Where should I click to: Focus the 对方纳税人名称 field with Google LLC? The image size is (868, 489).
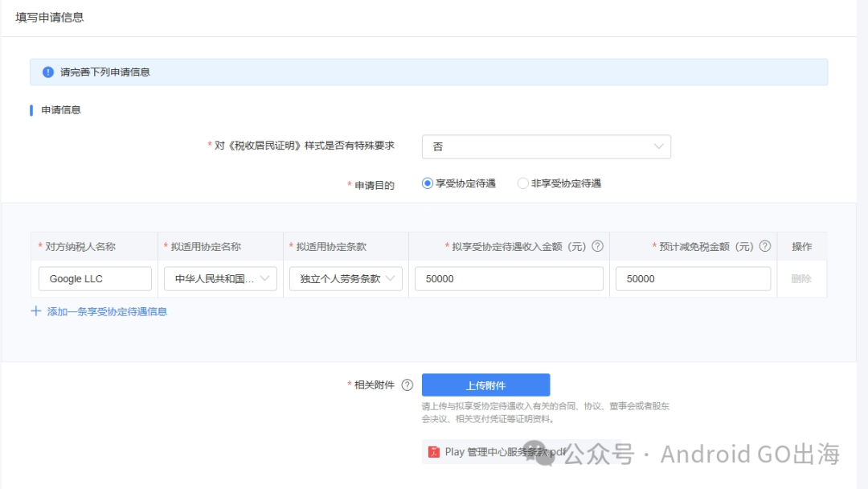pos(95,278)
